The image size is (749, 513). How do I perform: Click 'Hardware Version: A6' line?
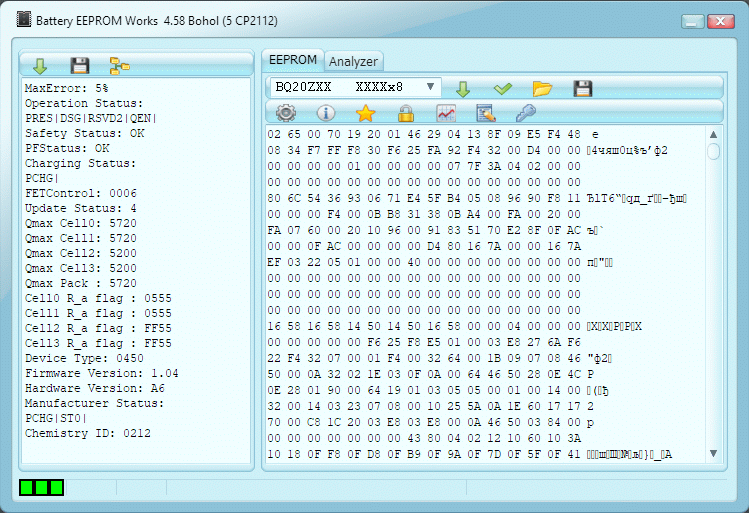[x=95, y=388]
